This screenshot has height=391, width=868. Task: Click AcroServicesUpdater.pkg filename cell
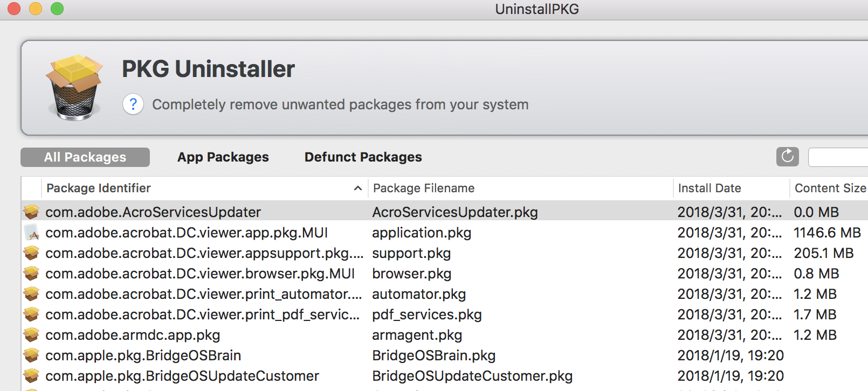tap(455, 212)
